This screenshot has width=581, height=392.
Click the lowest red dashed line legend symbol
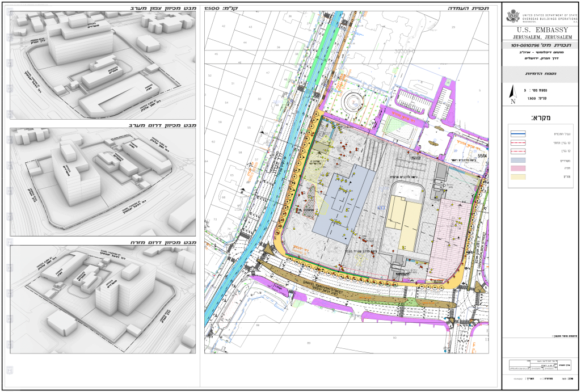(x=517, y=151)
